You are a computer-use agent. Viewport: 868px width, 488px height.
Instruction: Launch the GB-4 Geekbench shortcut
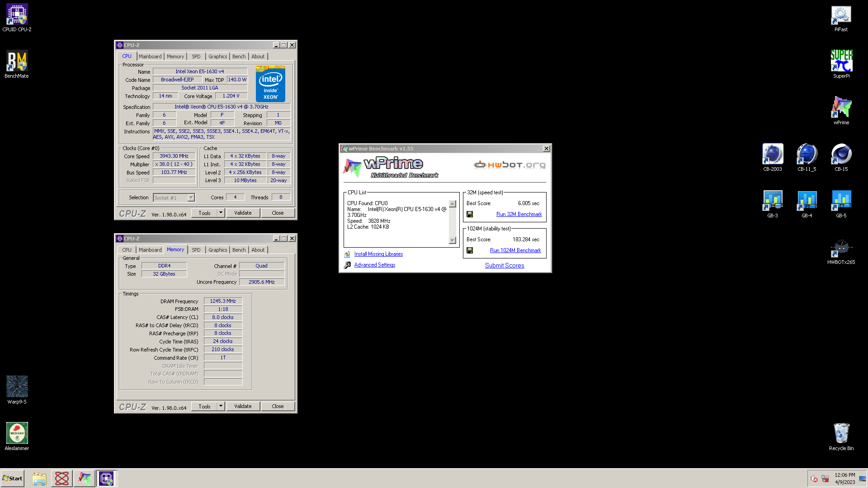pos(807,204)
